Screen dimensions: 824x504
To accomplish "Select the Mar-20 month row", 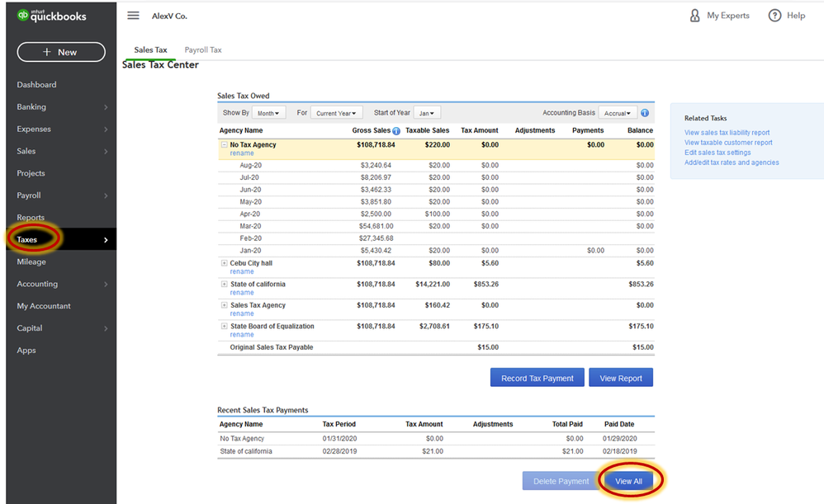I will coord(436,226).
